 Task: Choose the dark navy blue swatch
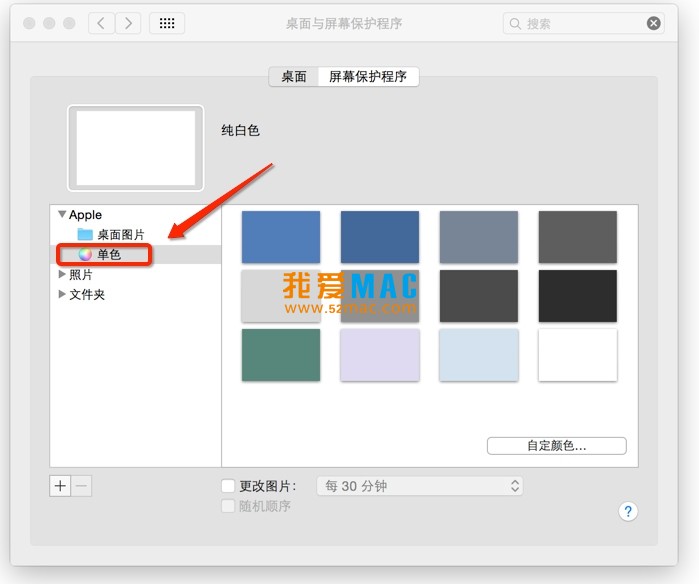pos(380,237)
